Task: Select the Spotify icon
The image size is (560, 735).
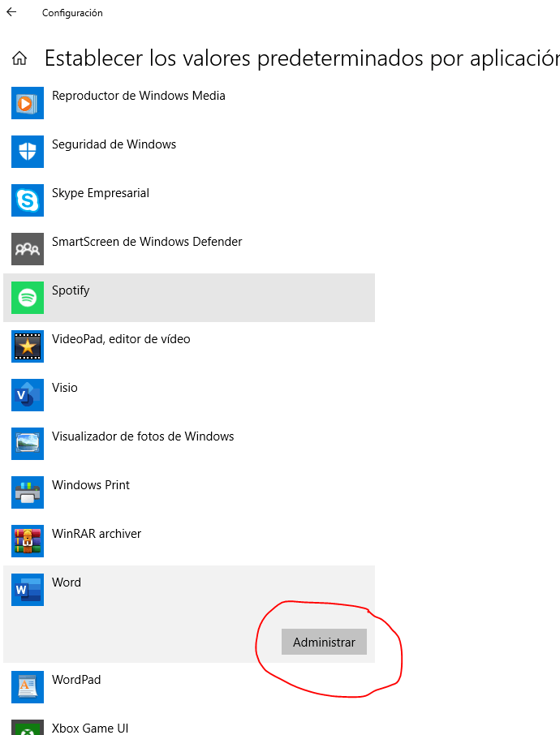Action: (28, 298)
